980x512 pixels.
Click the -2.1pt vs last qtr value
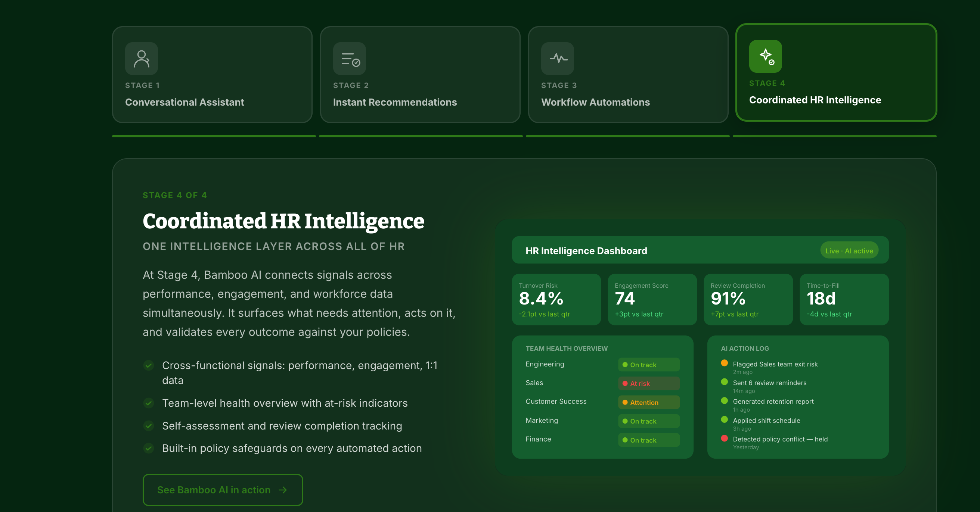pos(544,313)
